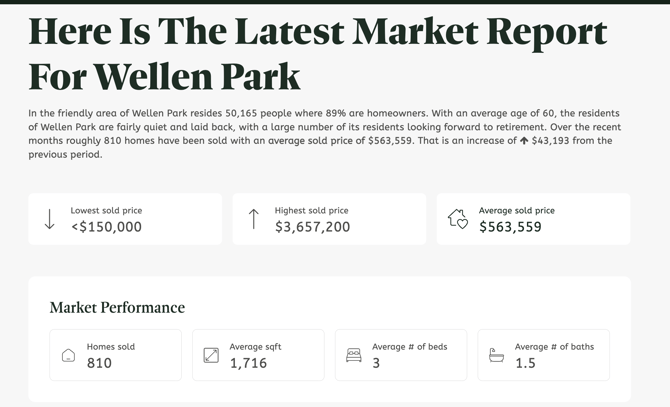Click the $563,559 average price value
The image size is (670, 407).
[x=510, y=227]
